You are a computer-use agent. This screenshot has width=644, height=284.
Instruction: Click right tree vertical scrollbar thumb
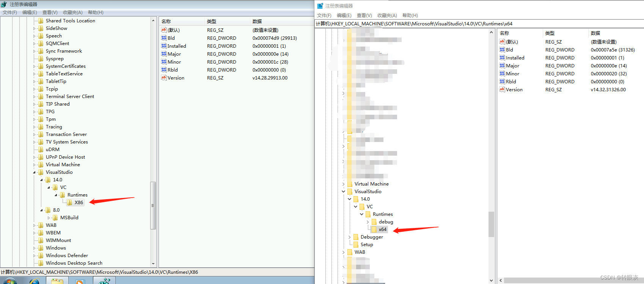point(491,224)
